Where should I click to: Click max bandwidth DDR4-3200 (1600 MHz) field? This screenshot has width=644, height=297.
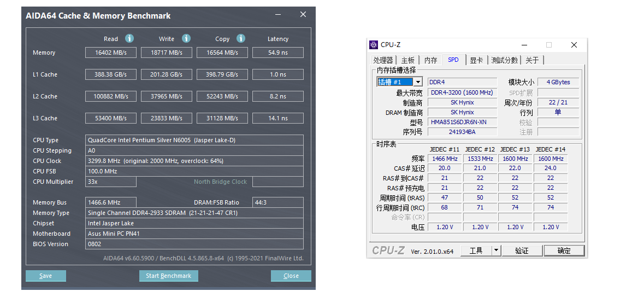(463, 92)
